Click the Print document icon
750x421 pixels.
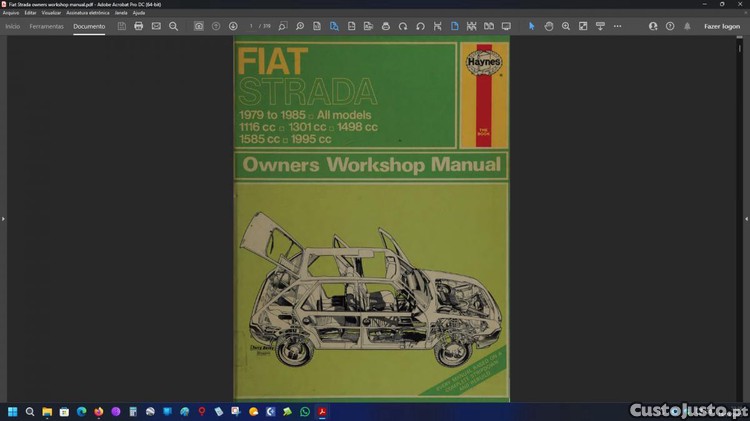pyautogui.click(x=139, y=26)
